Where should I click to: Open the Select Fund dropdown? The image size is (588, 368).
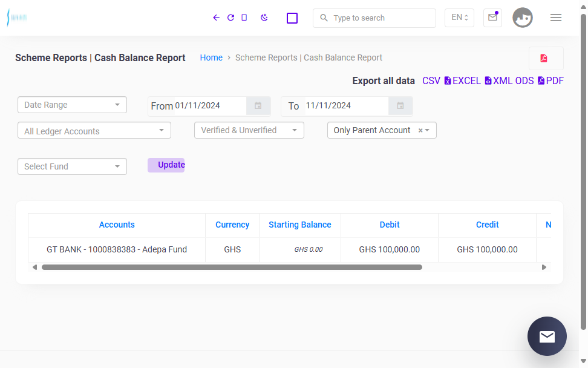click(x=72, y=166)
